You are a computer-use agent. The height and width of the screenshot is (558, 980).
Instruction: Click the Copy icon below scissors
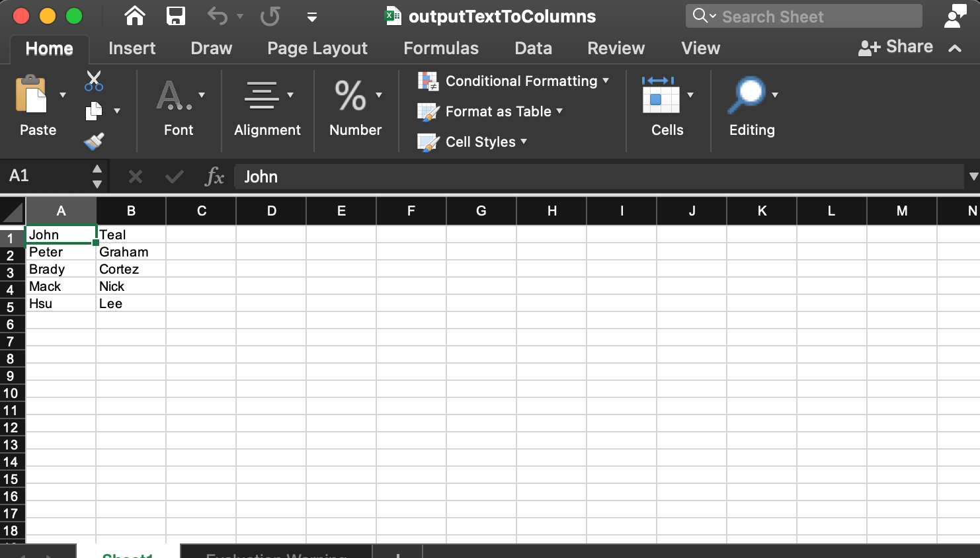93,109
